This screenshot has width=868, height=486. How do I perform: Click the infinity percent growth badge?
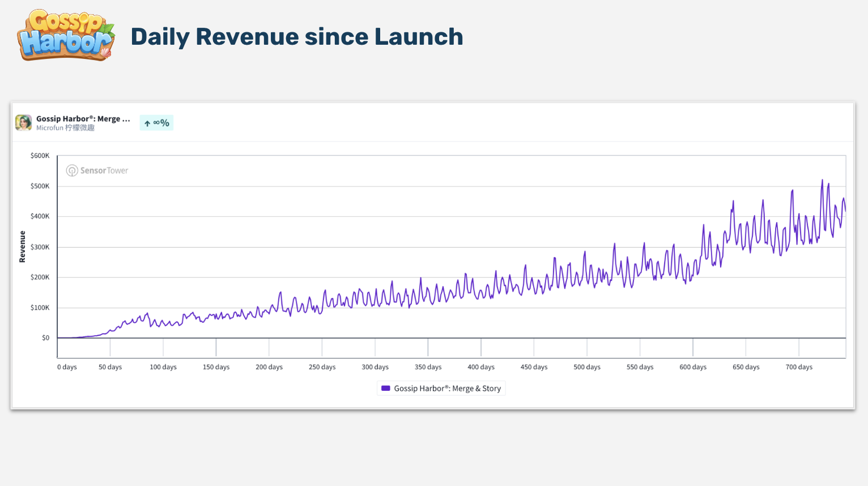[x=156, y=123]
